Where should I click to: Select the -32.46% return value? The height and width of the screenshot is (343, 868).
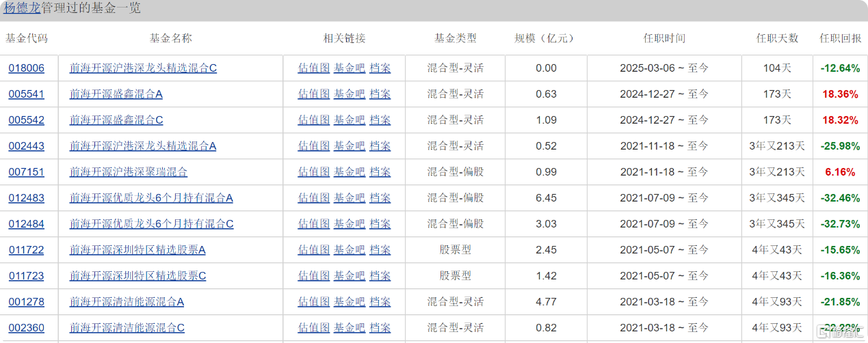pyautogui.click(x=841, y=198)
